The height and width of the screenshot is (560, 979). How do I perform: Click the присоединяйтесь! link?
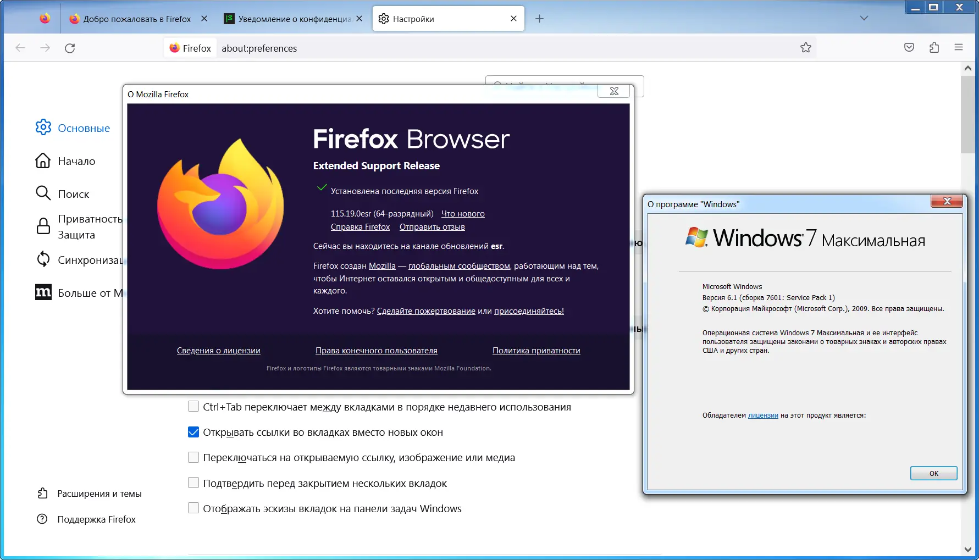coord(529,311)
